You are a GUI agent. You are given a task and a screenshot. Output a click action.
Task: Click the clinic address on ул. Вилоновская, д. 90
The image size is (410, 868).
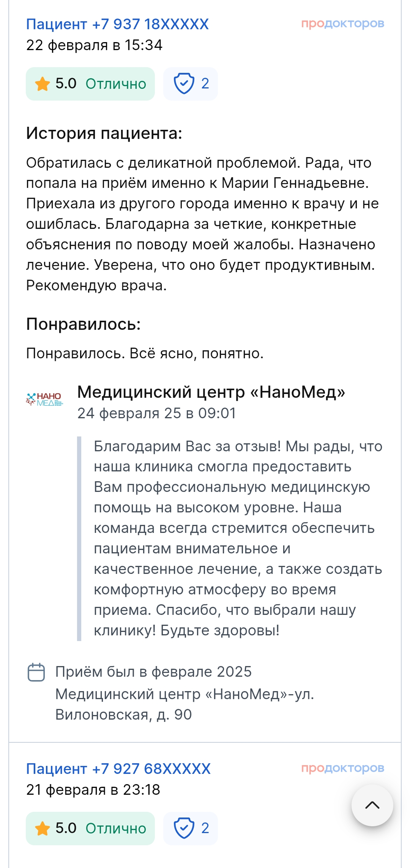pos(184,704)
